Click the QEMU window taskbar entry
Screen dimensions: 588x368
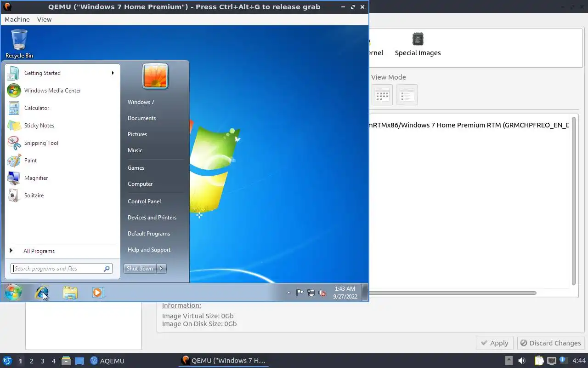pos(224,361)
